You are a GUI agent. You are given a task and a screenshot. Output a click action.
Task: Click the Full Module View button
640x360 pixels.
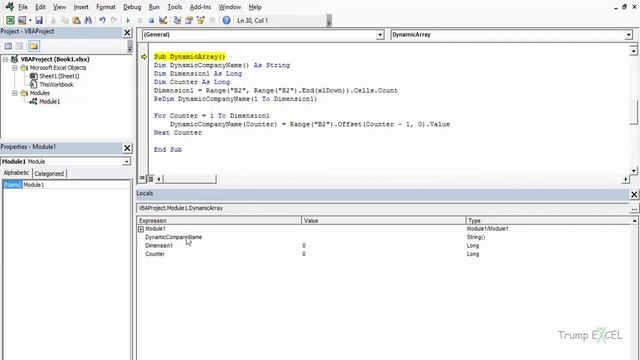coord(150,178)
